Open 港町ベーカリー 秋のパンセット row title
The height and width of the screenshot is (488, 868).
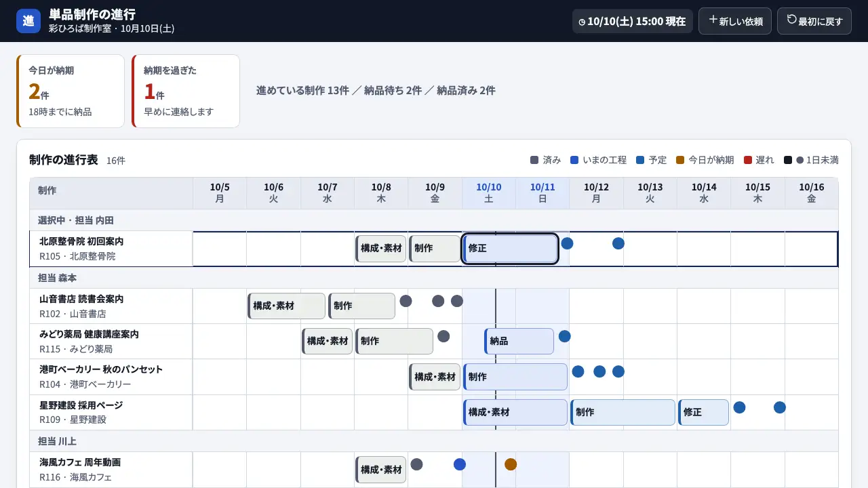tap(101, 369)
